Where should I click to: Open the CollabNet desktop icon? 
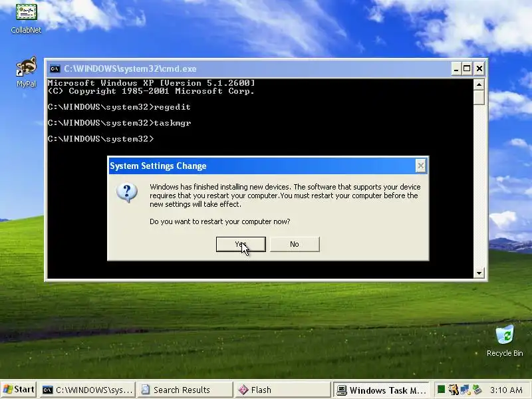coord(26,19)
